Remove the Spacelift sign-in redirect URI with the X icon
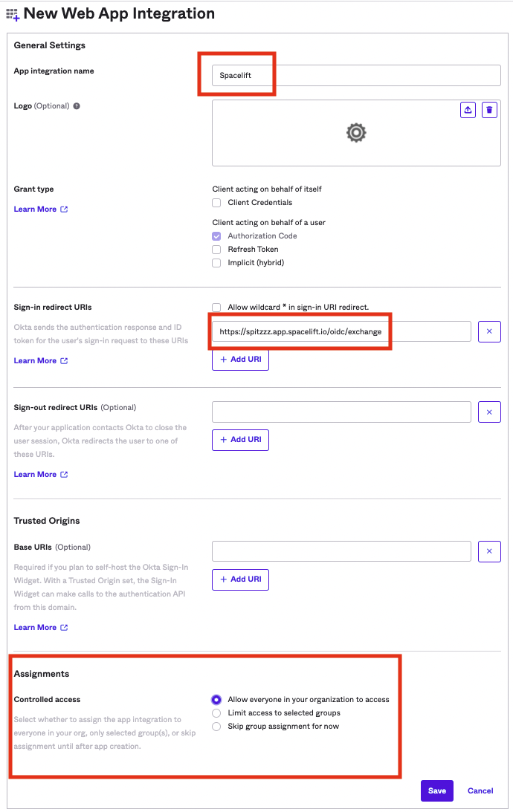This screenshot has width=513, height=812. (489, 331)
